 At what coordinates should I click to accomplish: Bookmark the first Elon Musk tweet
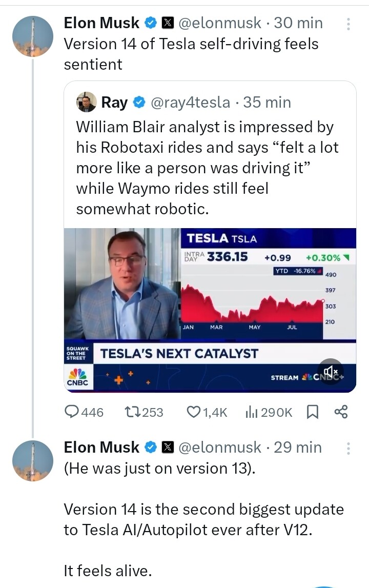(312, 412)
